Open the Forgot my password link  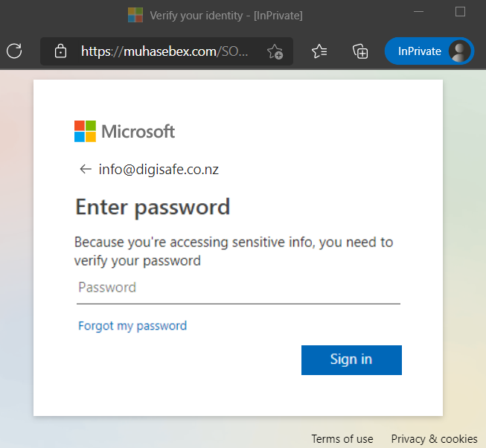click(x=132, y=326)
